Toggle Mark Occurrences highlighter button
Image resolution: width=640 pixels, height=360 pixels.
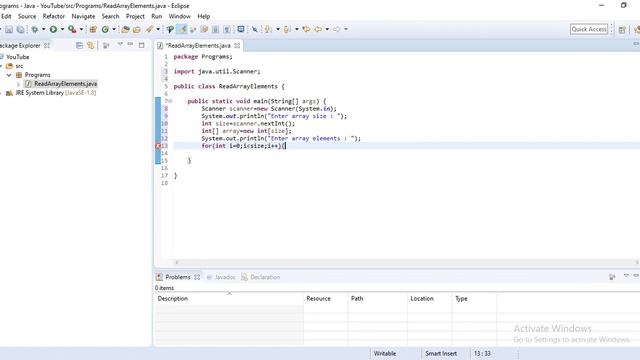[x=181, y=29]
